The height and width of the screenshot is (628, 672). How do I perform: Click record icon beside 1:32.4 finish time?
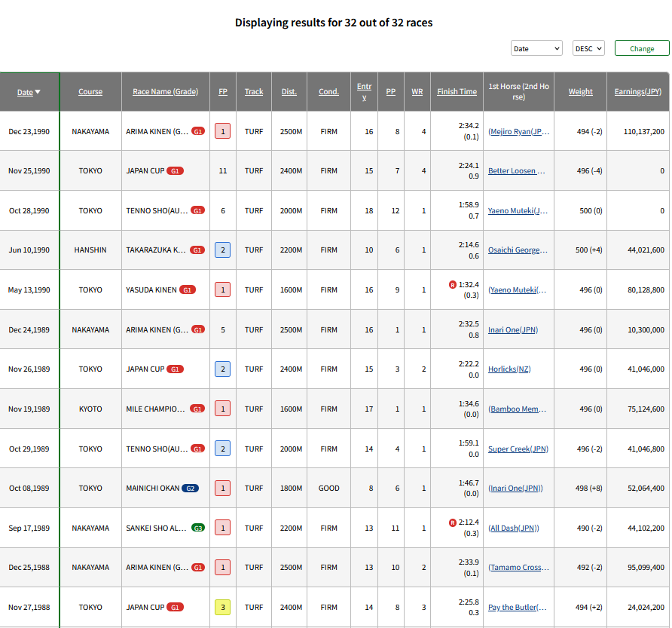pos(452,284)
